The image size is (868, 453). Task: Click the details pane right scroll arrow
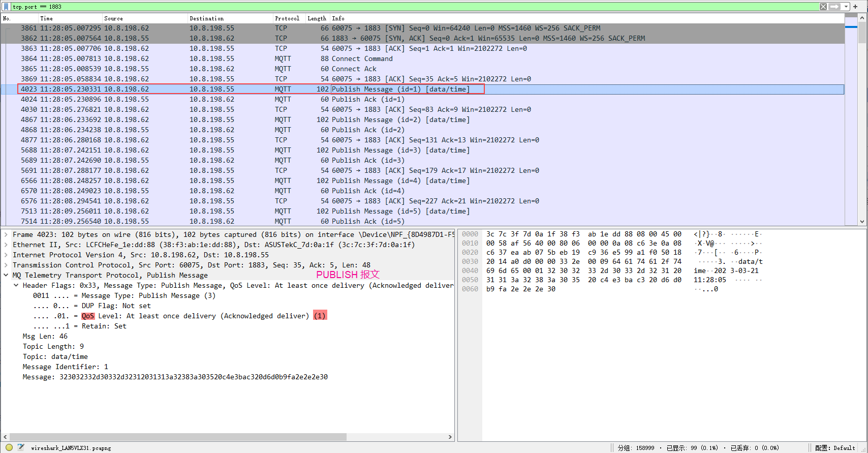pos(450,437)
